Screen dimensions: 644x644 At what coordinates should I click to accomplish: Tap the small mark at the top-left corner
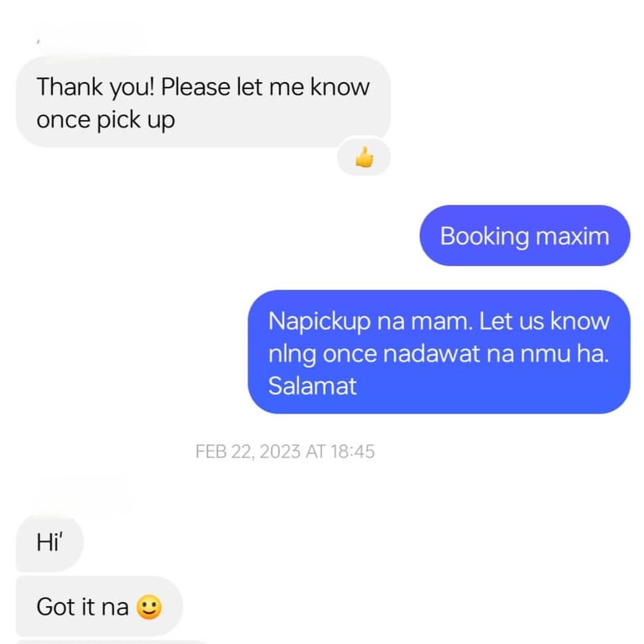tap(39, 41)
